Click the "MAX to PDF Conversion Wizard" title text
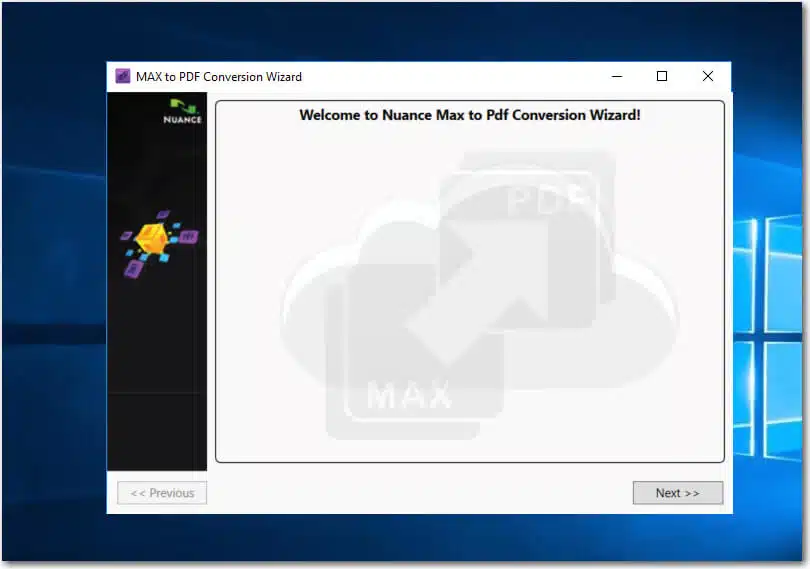 point(219,77)
